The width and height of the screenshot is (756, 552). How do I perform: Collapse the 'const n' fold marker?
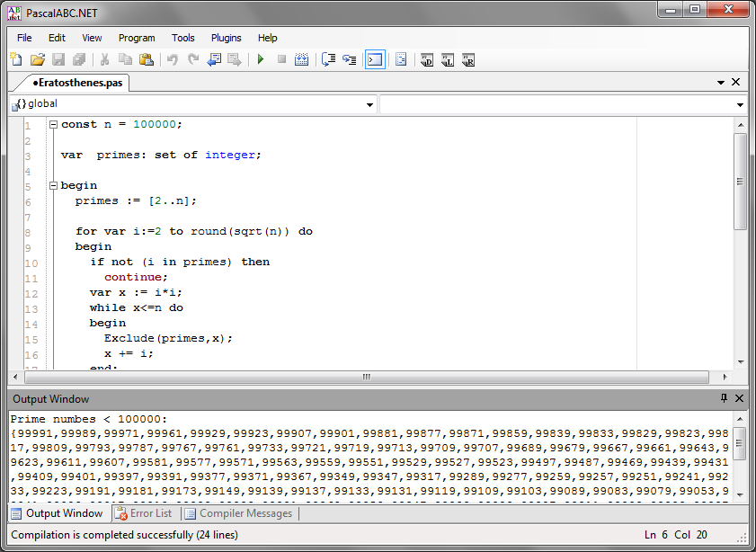point(53,125)
